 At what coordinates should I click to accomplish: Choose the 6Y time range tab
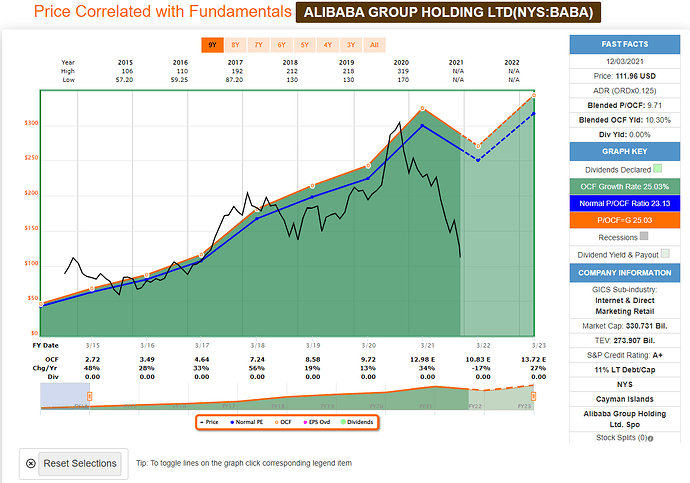[x=282, y=45]
